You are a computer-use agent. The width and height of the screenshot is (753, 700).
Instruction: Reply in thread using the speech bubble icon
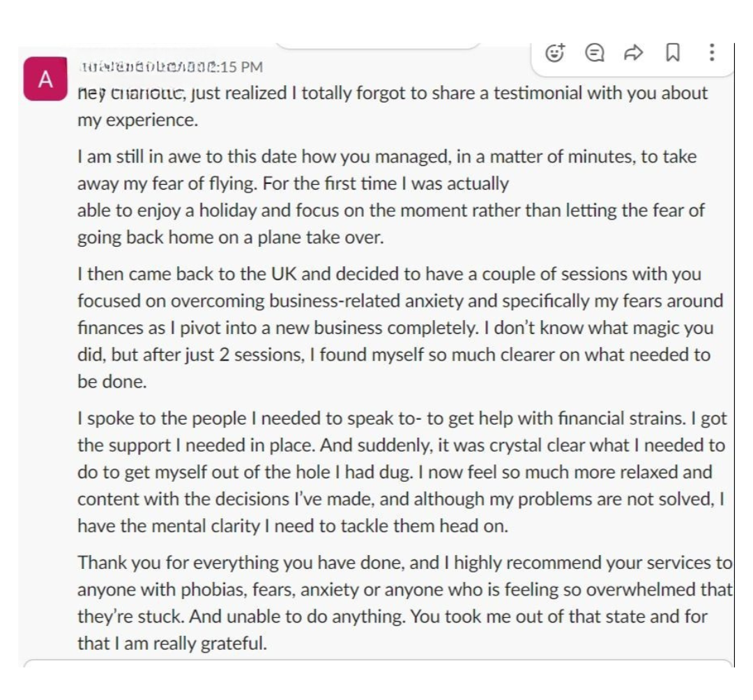pos(594,52)
